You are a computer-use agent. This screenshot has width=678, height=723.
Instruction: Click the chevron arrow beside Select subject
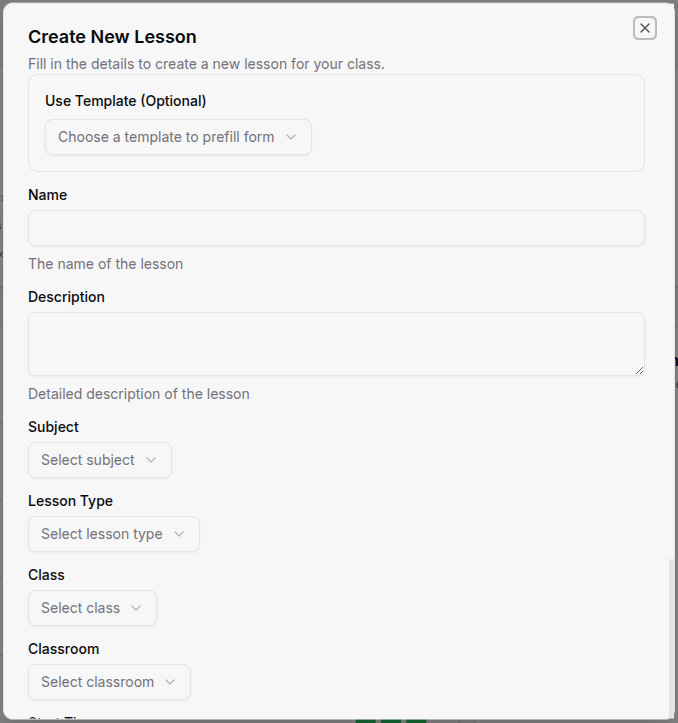point(151,460)
